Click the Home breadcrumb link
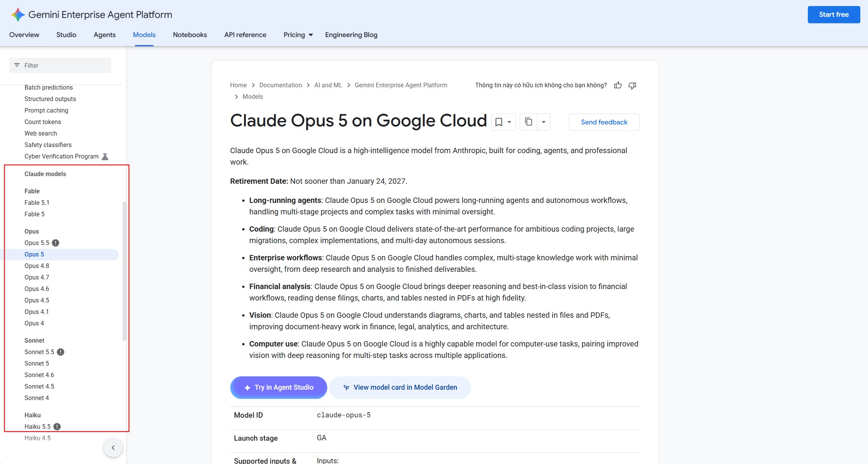Image resolution: width=868 pixels, height=464 pixels. click(x=238, y=85)
